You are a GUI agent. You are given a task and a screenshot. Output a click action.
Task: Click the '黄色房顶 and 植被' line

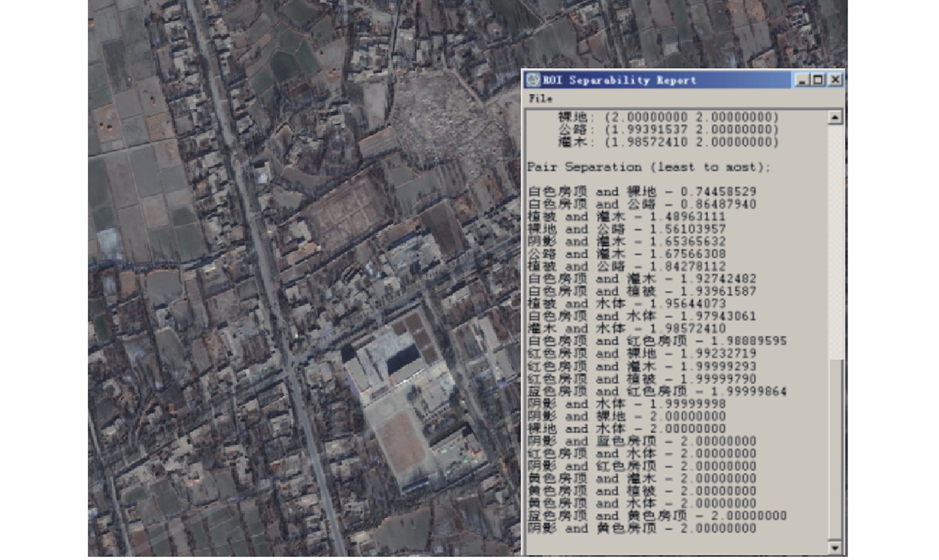(x=642, y=491)
